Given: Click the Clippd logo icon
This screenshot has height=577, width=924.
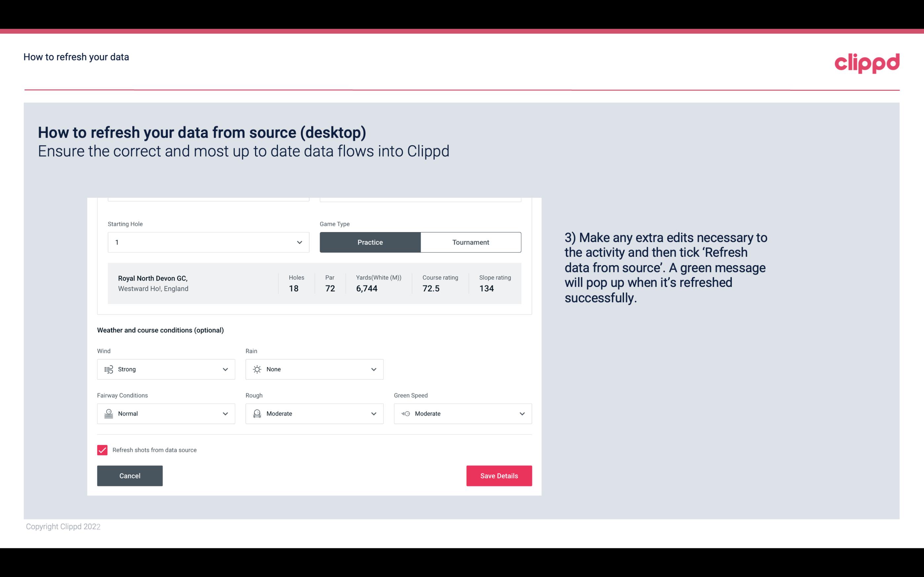Looking at the screenshot, I should 868,62.
